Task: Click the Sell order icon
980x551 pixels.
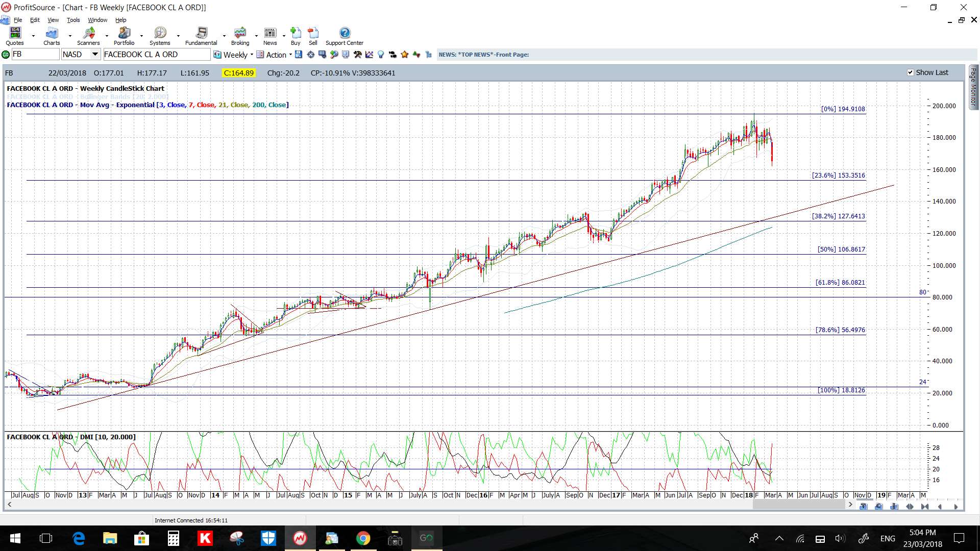Action: click(313, 37)
